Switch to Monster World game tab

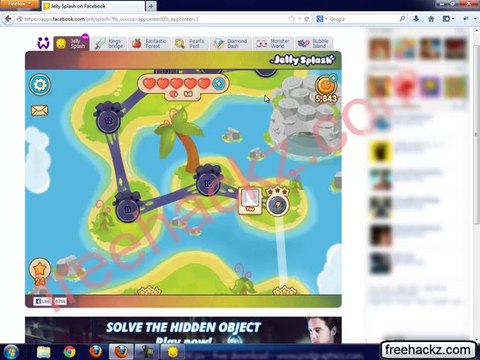tap(273, 43)
